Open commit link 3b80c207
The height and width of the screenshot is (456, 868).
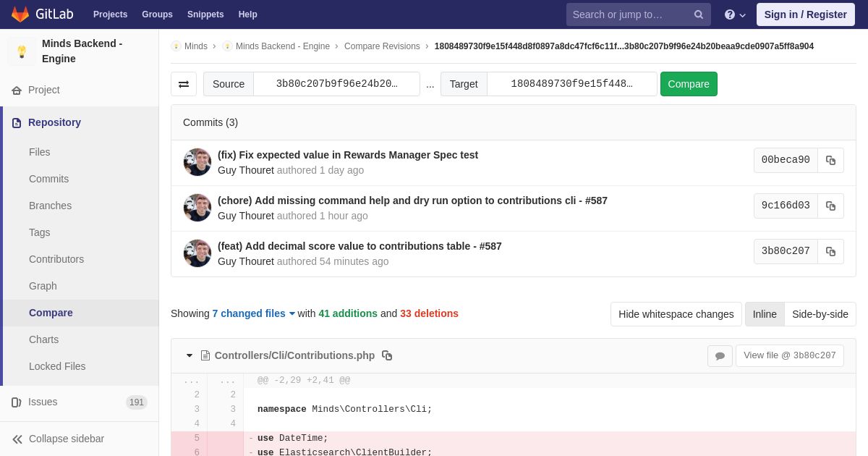coord(786,251)
